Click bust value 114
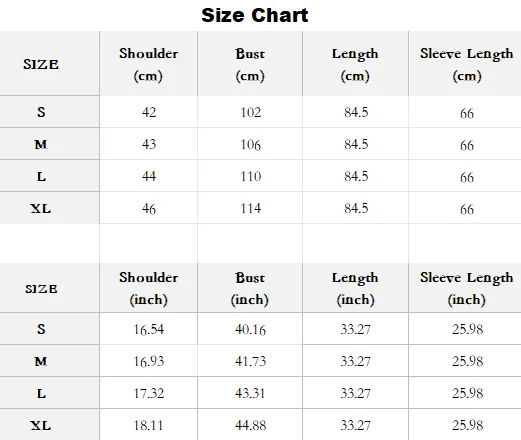 pos(251,208)
